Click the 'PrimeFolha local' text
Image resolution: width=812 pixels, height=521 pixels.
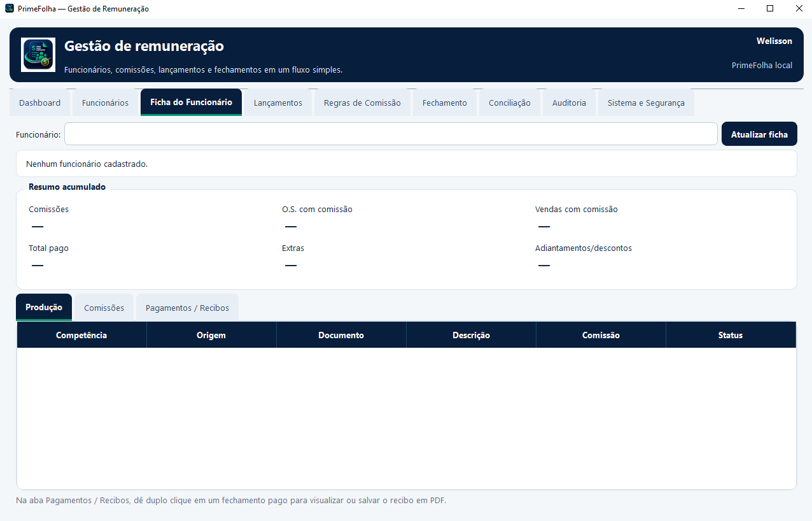click(762, 65)
